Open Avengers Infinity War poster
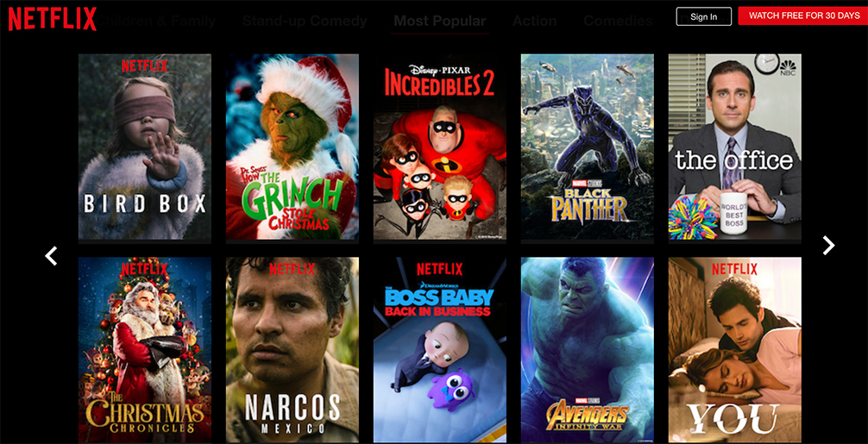Image resolution: width=868 pixels, height=444 pixels. 588,350
